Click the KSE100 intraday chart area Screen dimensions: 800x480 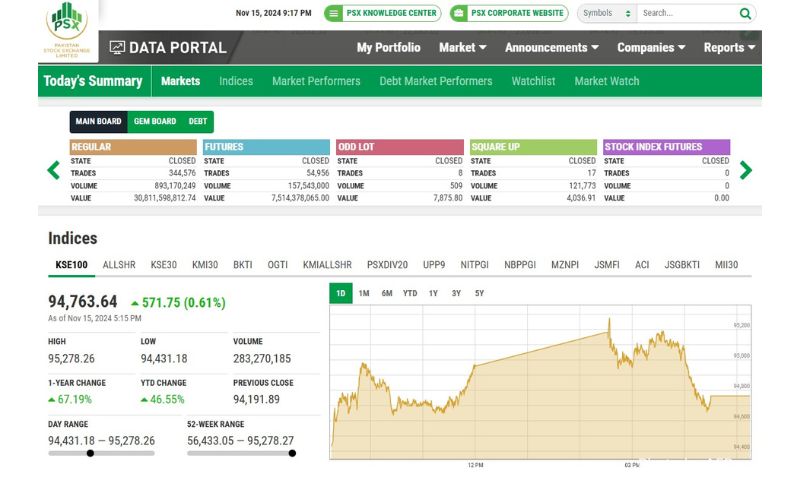pos(540,383)
